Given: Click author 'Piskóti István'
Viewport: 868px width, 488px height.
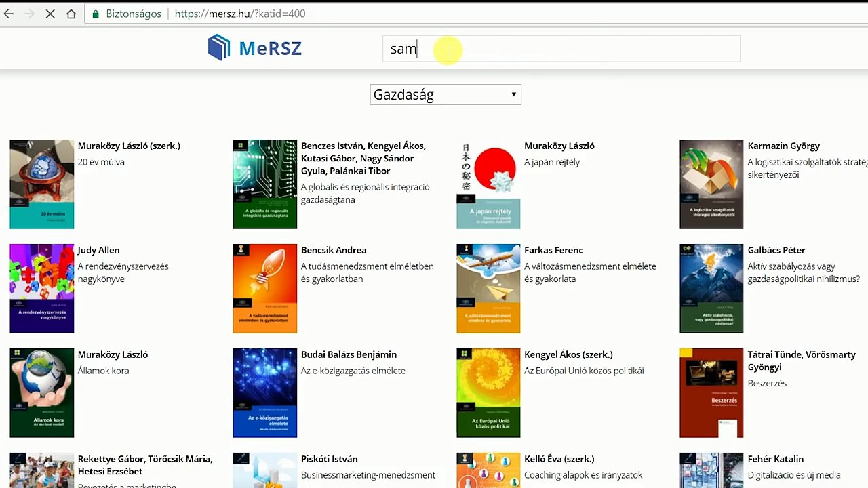Looking at the screenshot, I should pos(329,459).
